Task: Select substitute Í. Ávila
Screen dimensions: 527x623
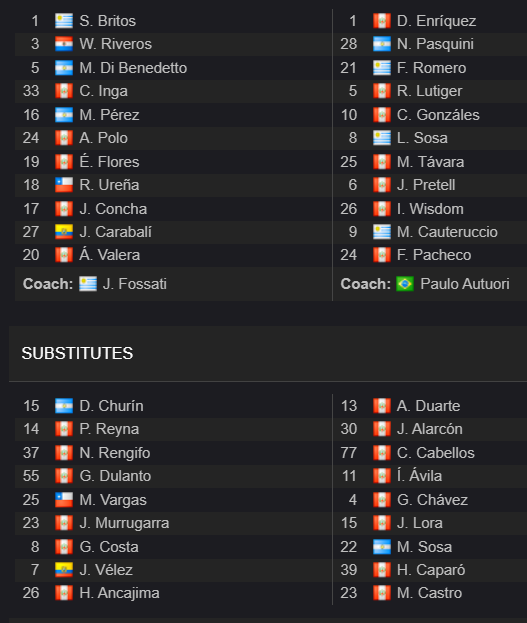Action: [x=419, y=476]
